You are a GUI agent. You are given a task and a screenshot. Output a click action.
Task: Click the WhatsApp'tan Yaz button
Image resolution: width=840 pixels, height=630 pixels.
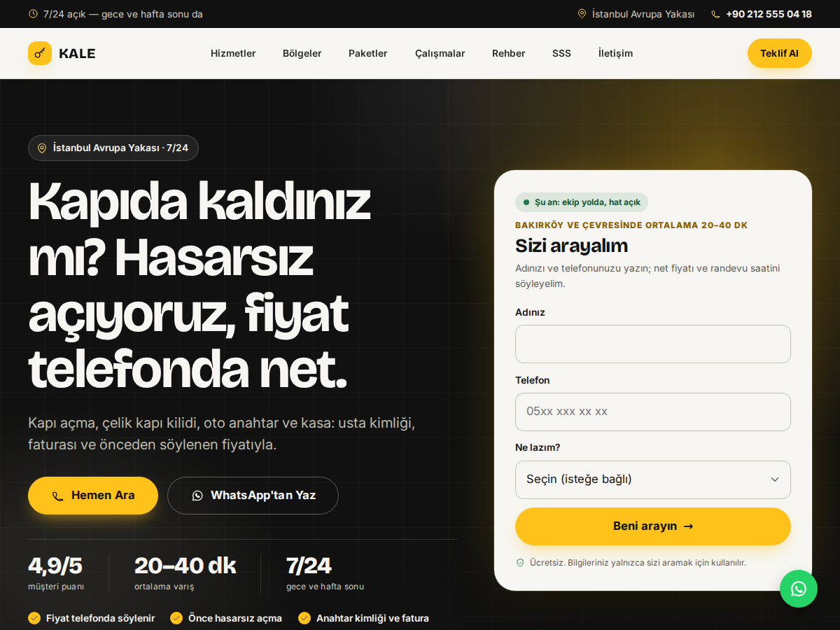[x=253, y=496]
